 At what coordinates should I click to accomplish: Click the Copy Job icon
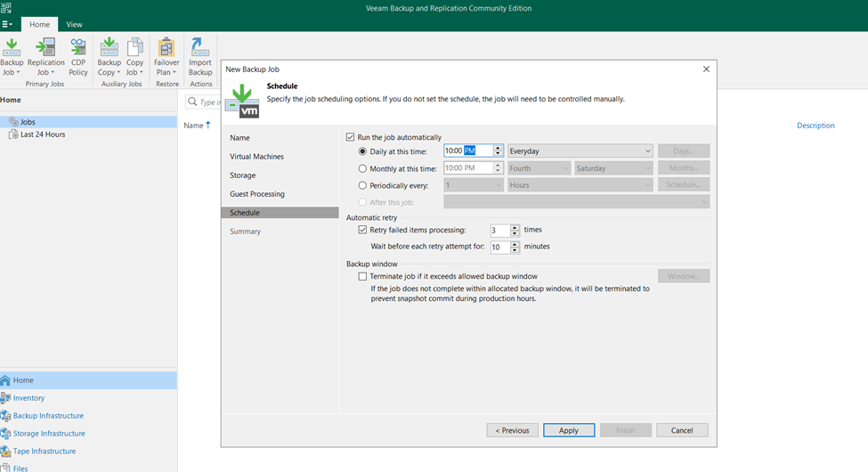[x=134, y=56]
